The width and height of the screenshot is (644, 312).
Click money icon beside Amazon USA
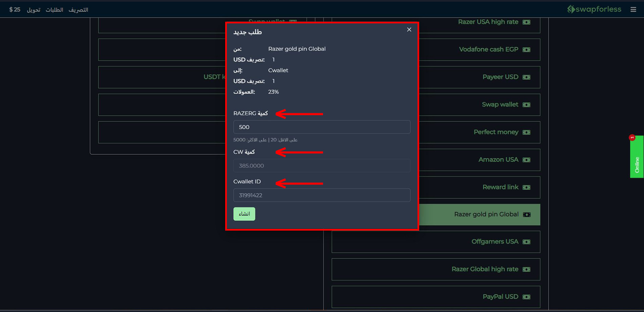pyautogui.click(x=527, y=160)
